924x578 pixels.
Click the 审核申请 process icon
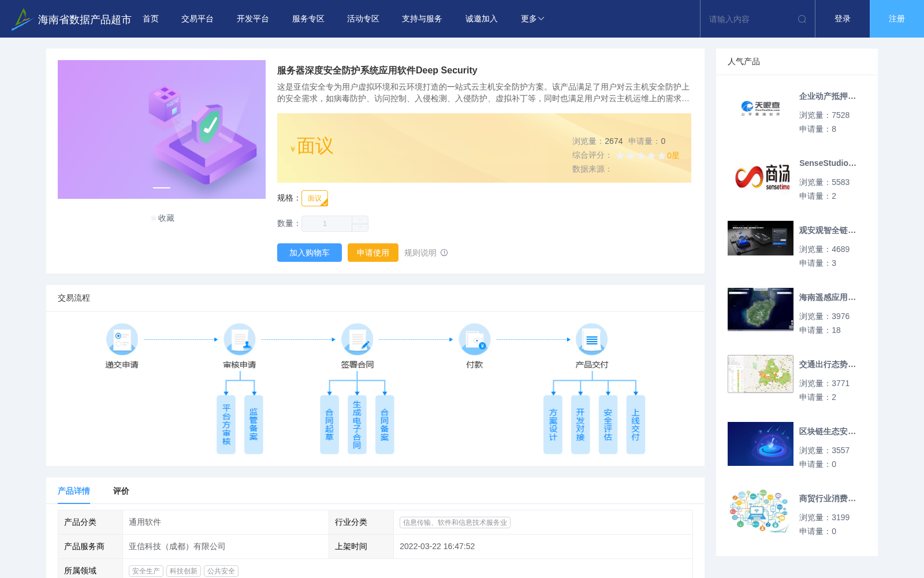[x=239, y=339]
